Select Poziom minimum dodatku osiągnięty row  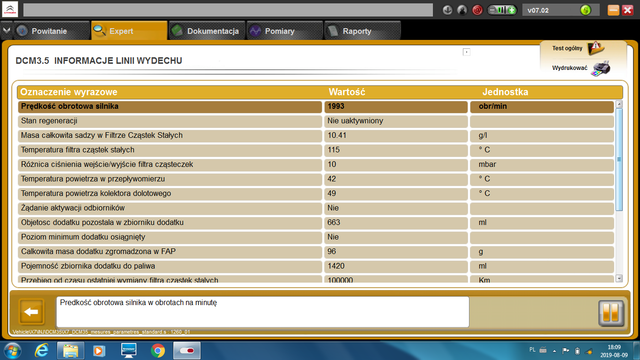coord(316,237)
